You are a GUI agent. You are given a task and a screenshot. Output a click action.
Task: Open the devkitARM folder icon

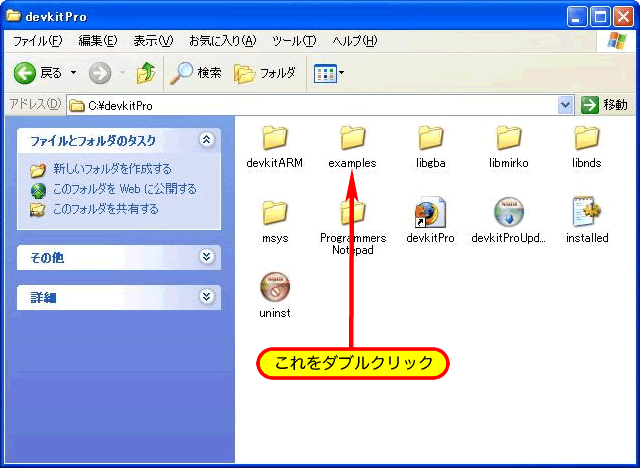tap(275, 138)
